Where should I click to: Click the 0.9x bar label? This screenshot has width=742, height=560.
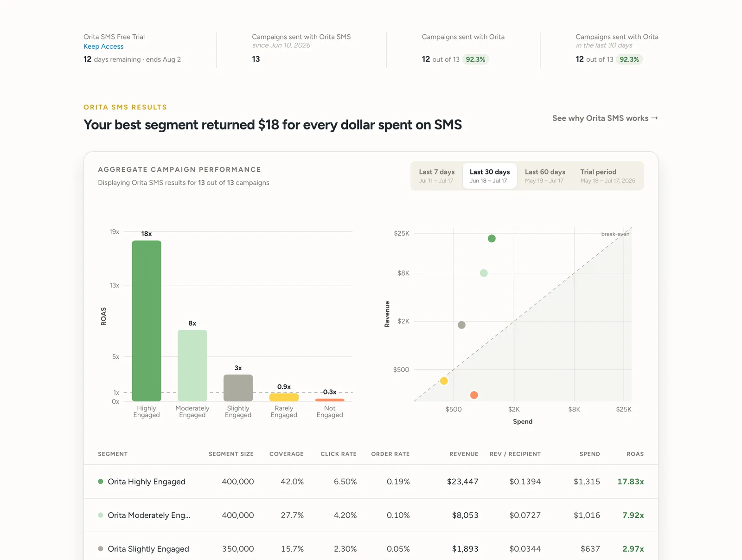tap(284, 387)
